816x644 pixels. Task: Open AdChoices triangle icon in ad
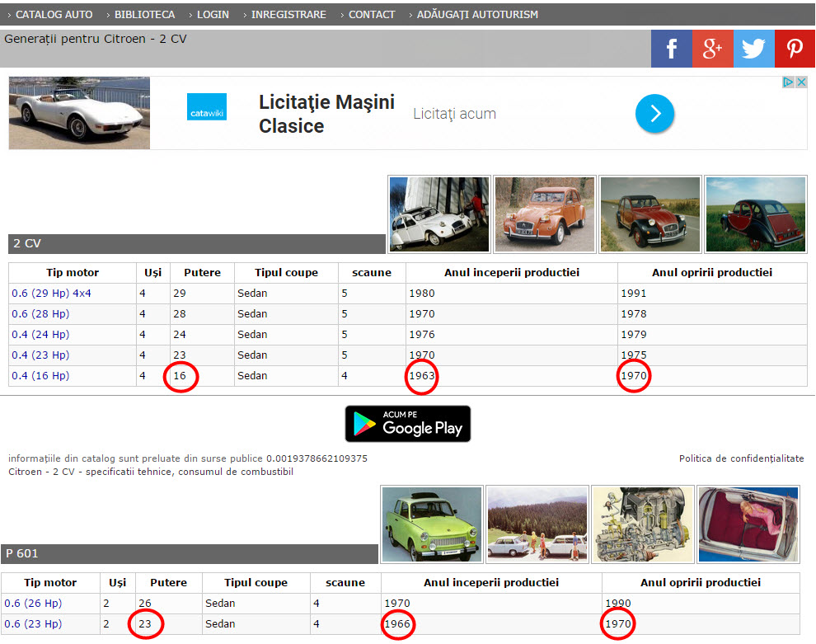[789, 82]
